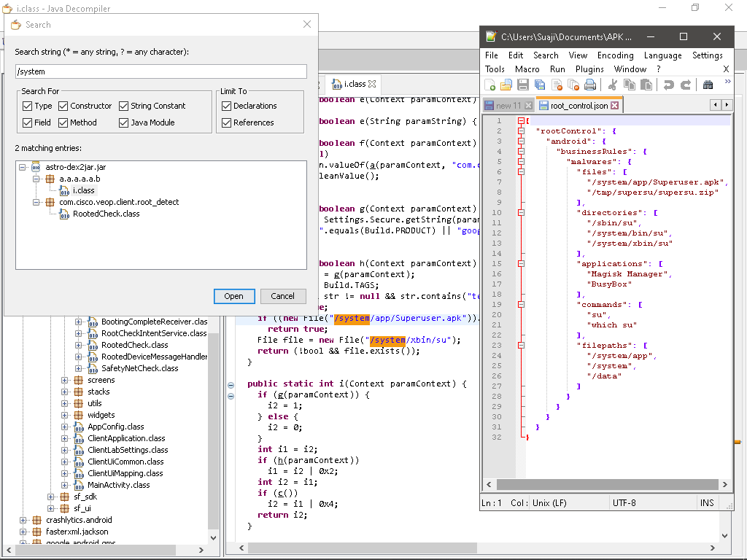747x560 pixels.
Task: Collapse the "directories" JSON fold on line 10
Action: pos(521,213)
